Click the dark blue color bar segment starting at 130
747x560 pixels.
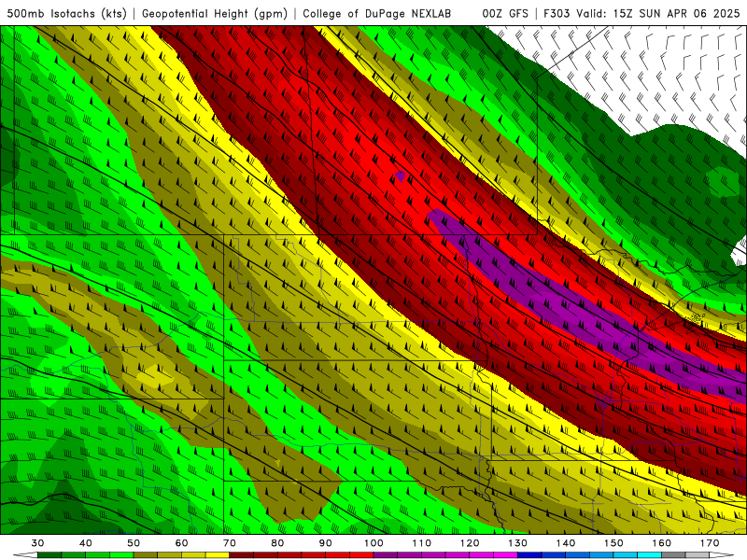(x=529, y=555)
